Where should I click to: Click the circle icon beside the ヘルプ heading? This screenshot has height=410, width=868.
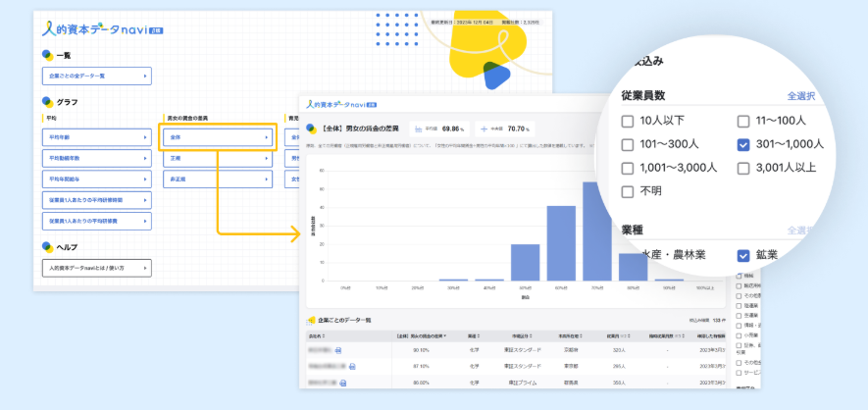click(x=47, y=247)
